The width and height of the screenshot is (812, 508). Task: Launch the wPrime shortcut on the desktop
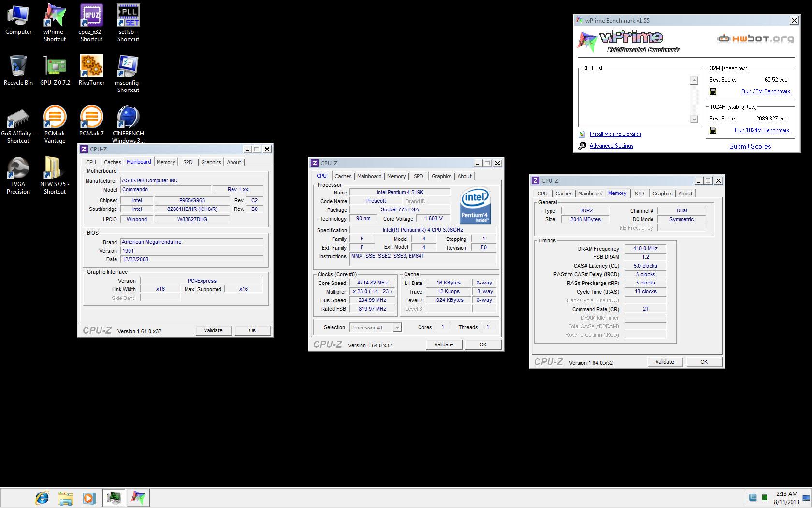(55, 23)
